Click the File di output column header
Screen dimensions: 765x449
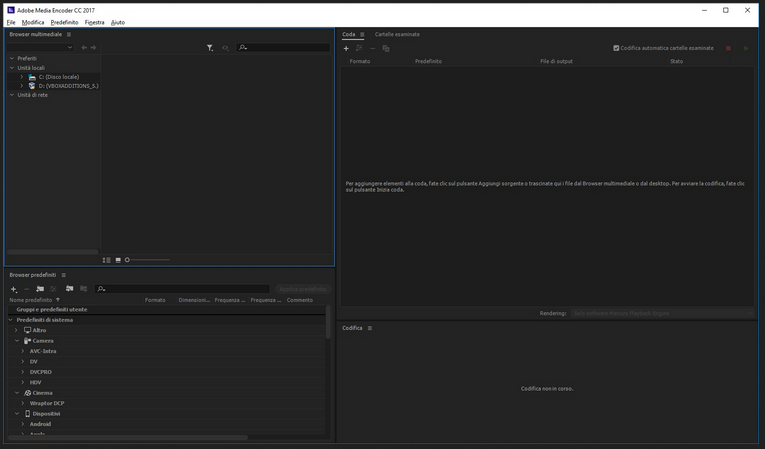click(x=556, y=61)
